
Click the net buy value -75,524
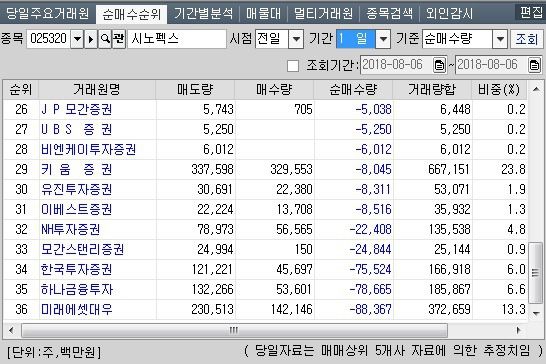pos(370,269)
